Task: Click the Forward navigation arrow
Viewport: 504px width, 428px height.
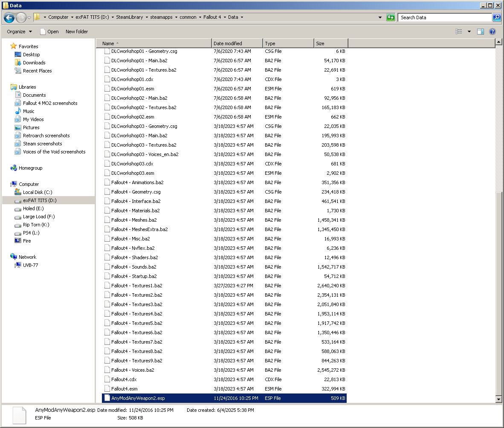Action: (21, 17)
